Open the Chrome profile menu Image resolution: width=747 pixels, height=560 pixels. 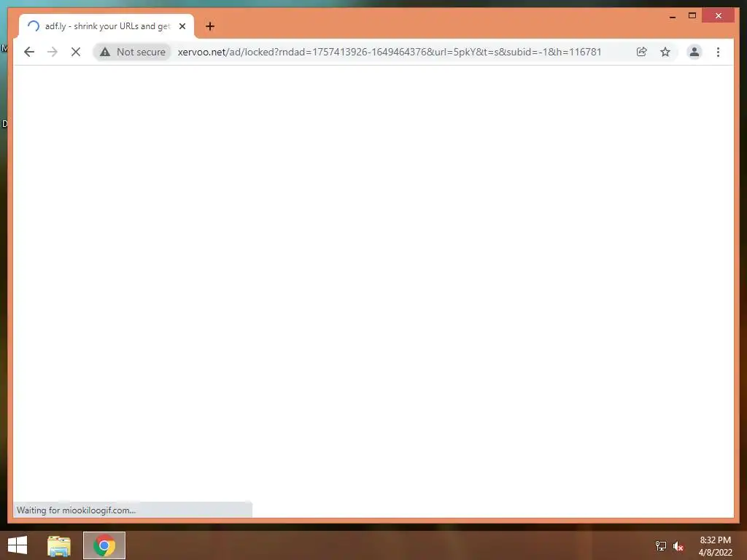point(694,52)
